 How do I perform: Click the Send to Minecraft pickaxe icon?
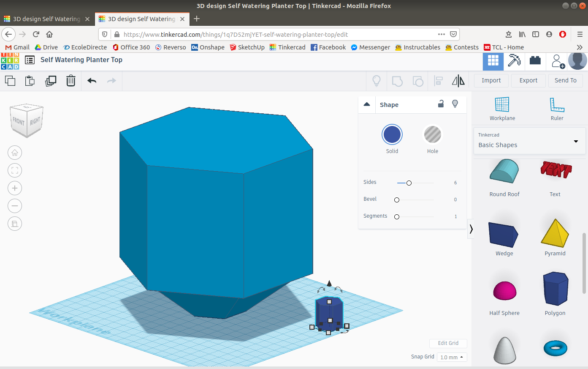pos(514,60)
